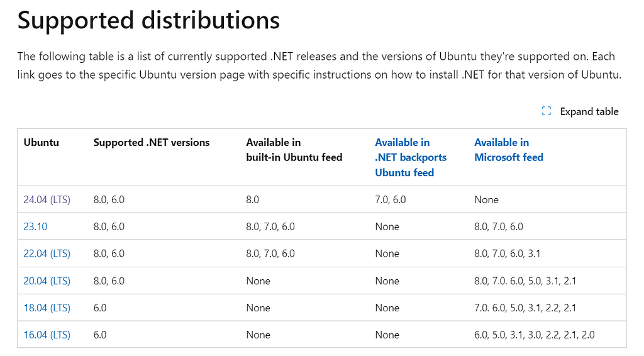Click the Ubuntu column header
This screenshot has height=356, width=644.
[41, 143]
